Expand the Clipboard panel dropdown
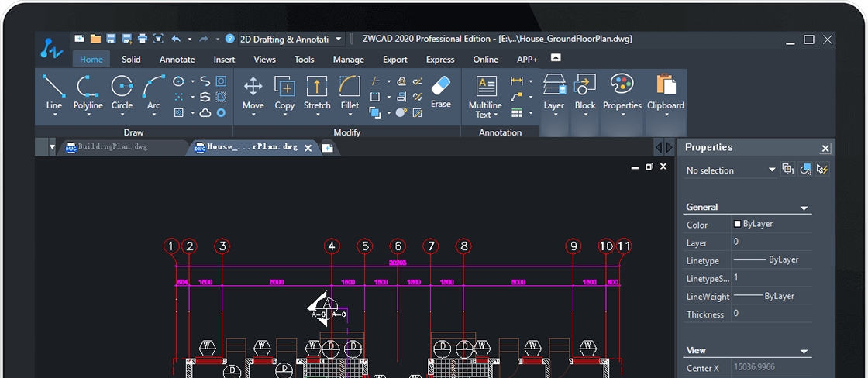 [666, 115]
